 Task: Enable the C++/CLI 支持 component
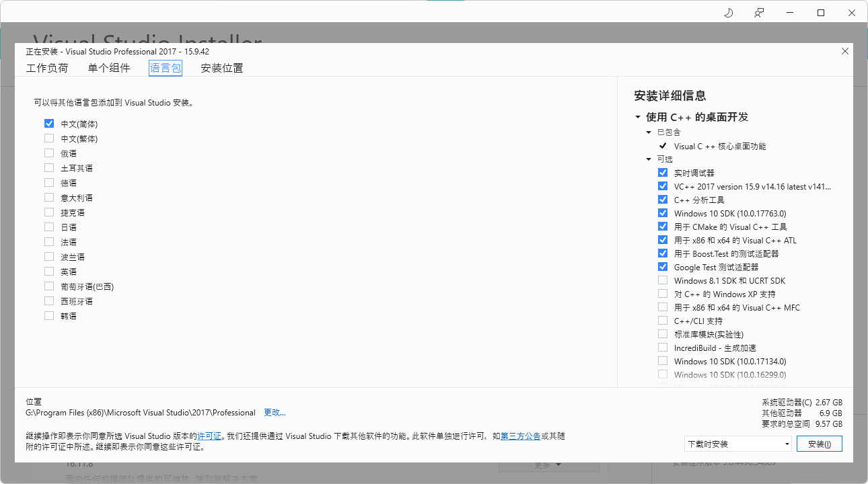coord(663,321)
